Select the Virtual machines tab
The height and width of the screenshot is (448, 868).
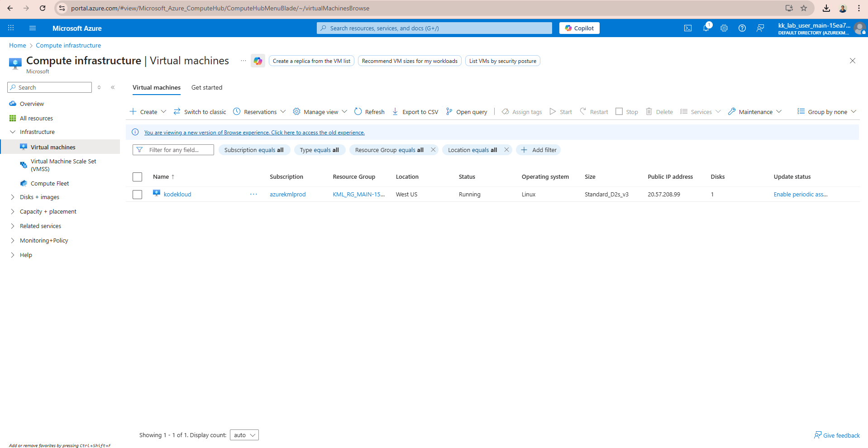tap(157, 87)
